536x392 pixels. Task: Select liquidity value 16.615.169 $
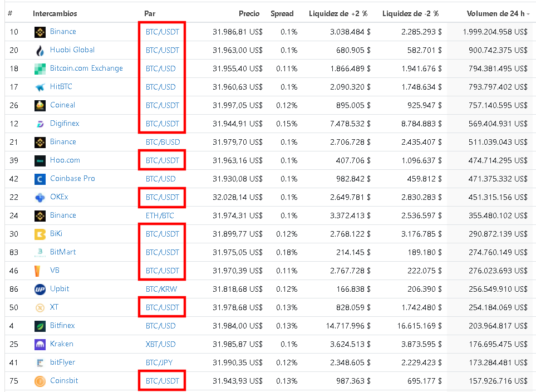click(420, 326)
